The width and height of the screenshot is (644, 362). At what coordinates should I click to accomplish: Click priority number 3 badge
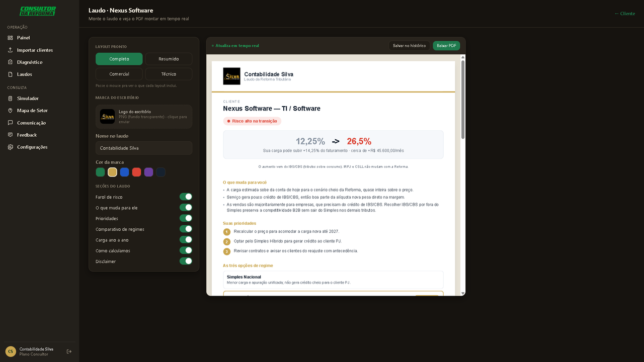pos(227,251)
